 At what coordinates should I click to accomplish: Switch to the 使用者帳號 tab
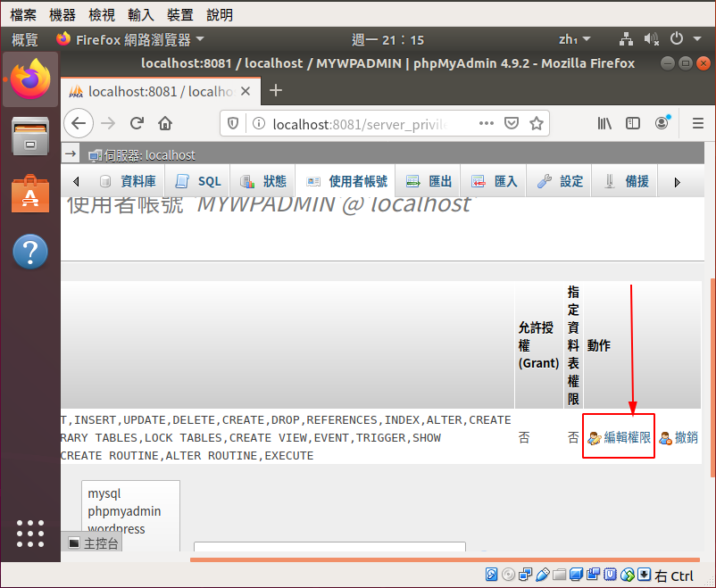click(346, 181)
